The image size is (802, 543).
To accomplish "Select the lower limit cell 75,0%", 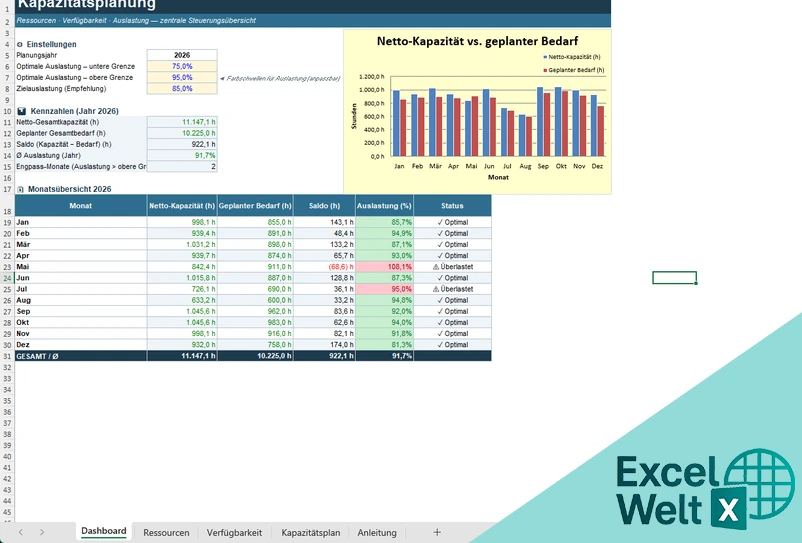I will point(182,66).
